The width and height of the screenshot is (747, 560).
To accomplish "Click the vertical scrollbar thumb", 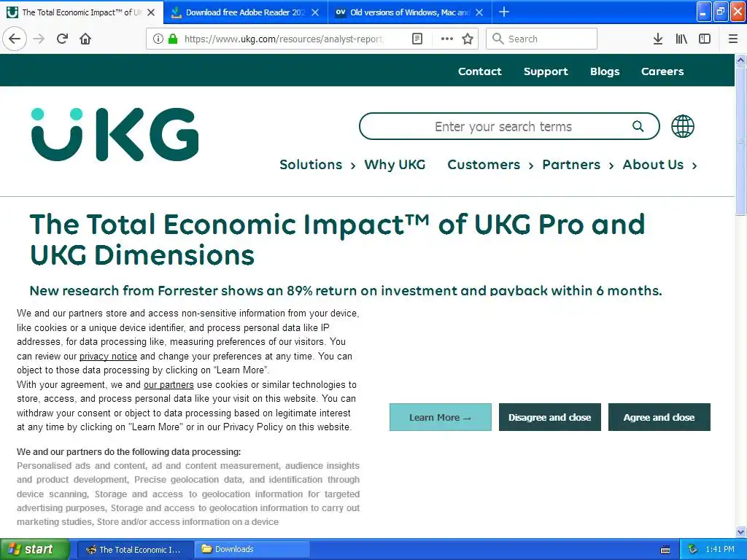I will pyautogui.click(x=740, y=141).
